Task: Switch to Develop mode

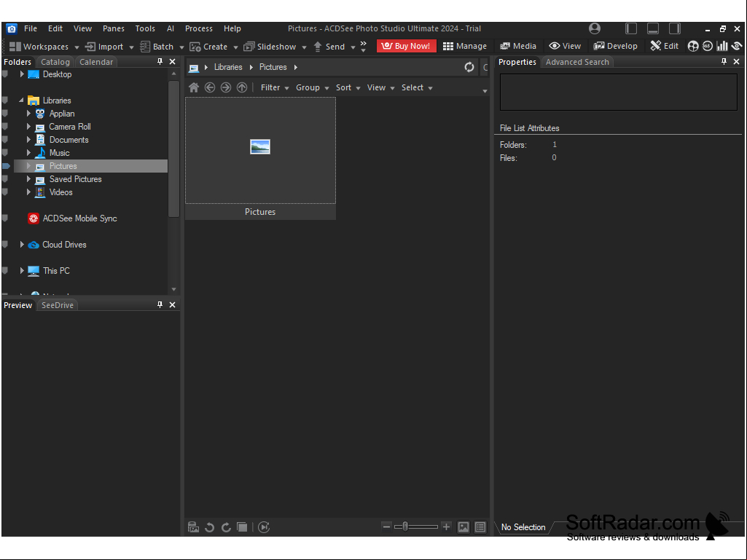Action: pos(616,46)
